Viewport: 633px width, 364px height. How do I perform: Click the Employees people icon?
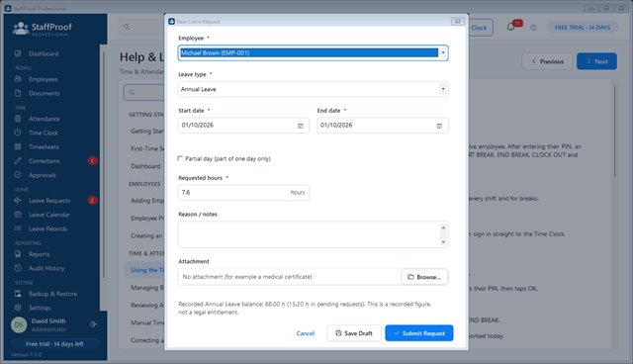click(18, 79)
